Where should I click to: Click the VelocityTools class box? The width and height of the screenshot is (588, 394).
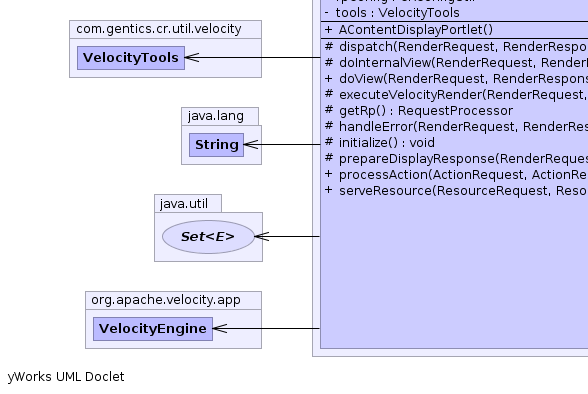click(131, 58)
